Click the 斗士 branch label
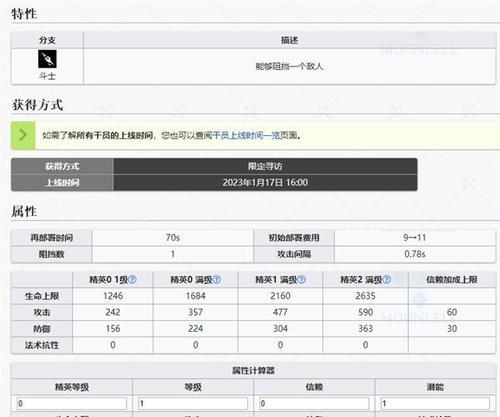The width and height of the screenshot is (500, 417). click(47, 76)
